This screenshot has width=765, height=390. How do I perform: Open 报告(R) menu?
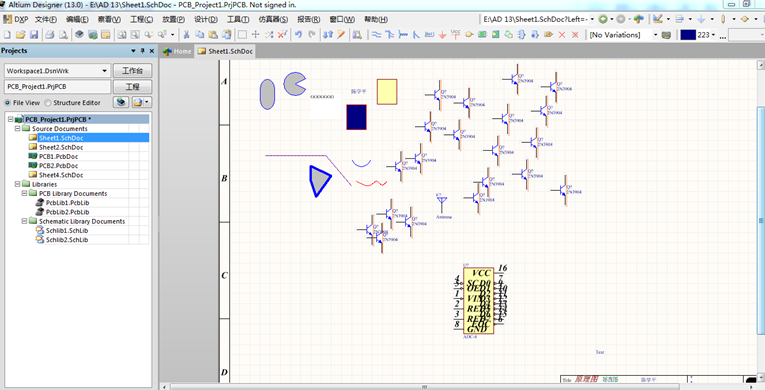(308, 20)
